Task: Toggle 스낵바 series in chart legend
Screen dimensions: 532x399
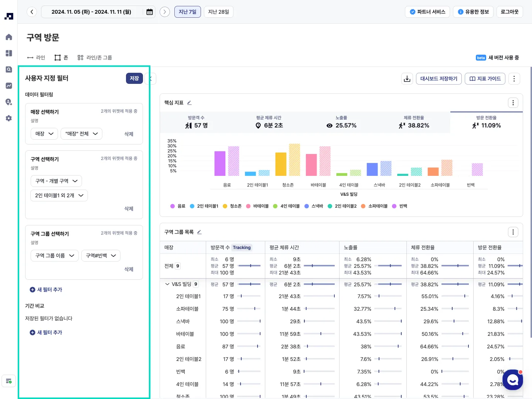Action: tap(314, 206)
